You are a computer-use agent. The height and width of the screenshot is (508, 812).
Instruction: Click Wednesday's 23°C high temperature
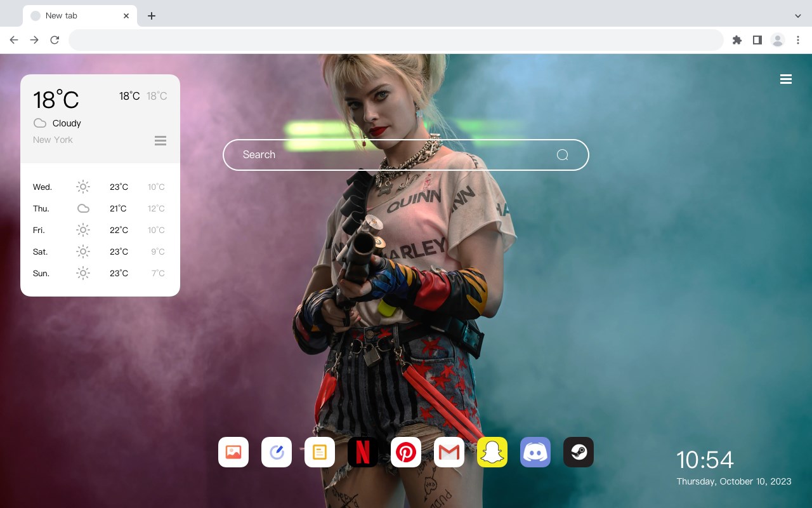point(119,187)
